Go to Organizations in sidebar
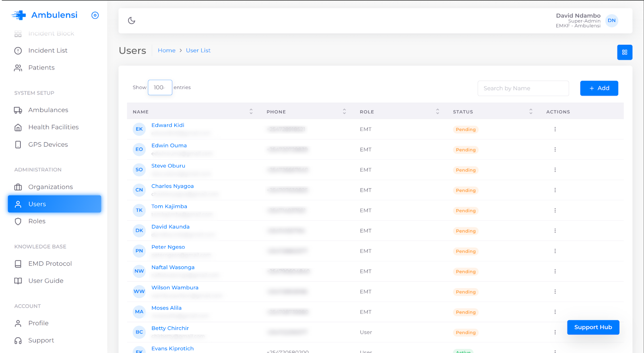 click(x=50, y=187)
